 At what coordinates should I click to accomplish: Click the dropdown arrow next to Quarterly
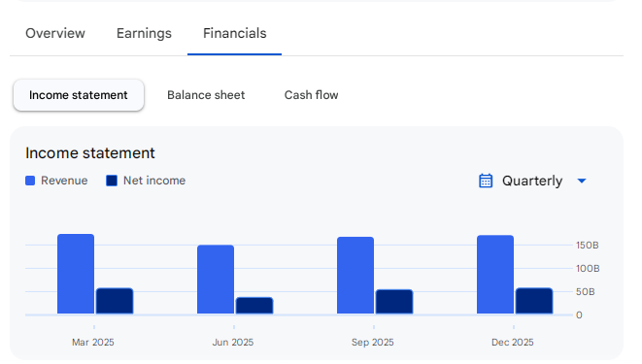click(x=582, y=181)
